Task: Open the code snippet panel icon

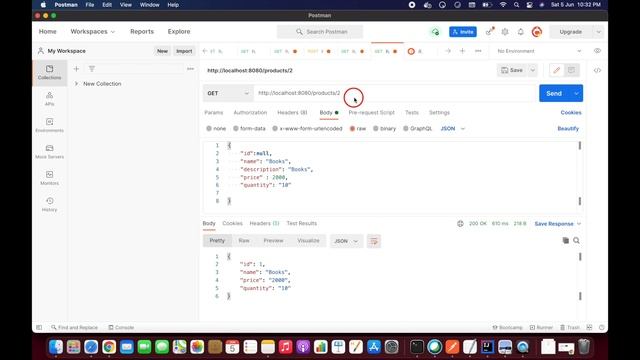Action: (597, 70)
